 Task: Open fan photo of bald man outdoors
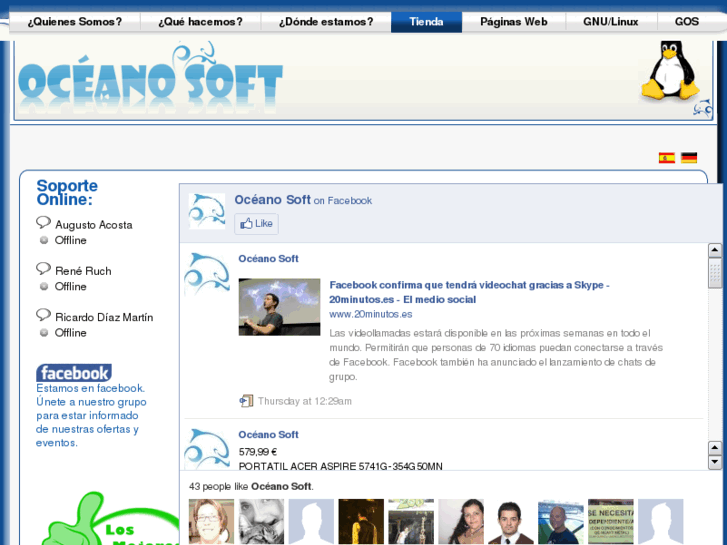pos(561,521)
